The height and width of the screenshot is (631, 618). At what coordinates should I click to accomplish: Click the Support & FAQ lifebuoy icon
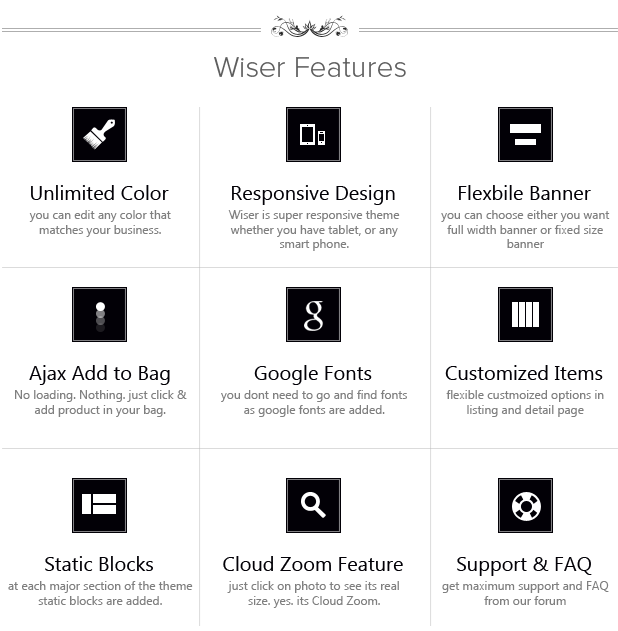(x=525, y=505)
